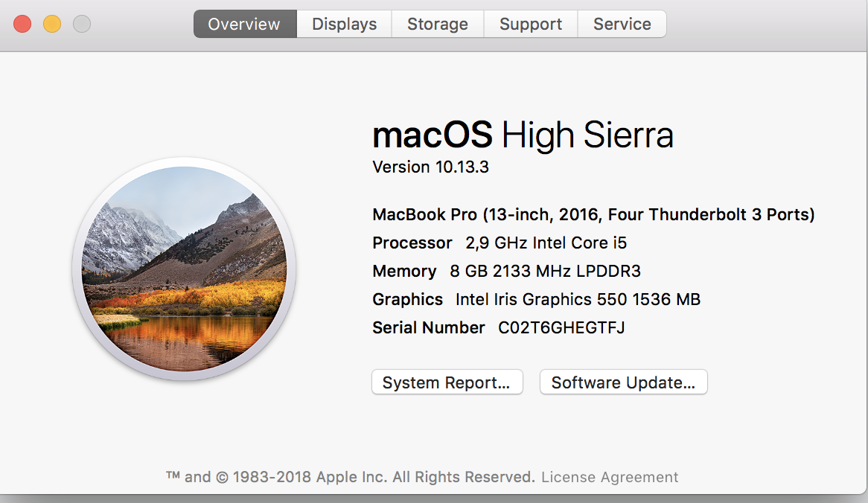Click the Version 10.13.3 text

coord(431,167)
